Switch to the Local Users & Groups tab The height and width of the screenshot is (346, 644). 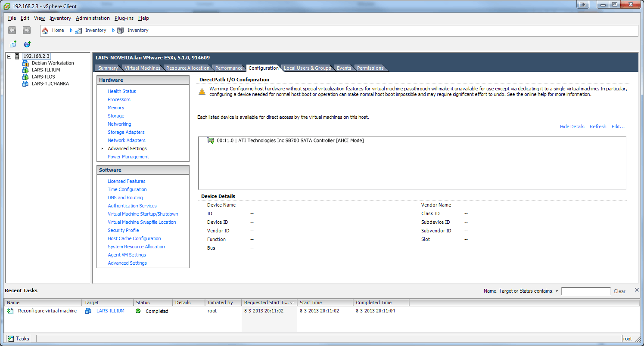(x=307, y=68)
